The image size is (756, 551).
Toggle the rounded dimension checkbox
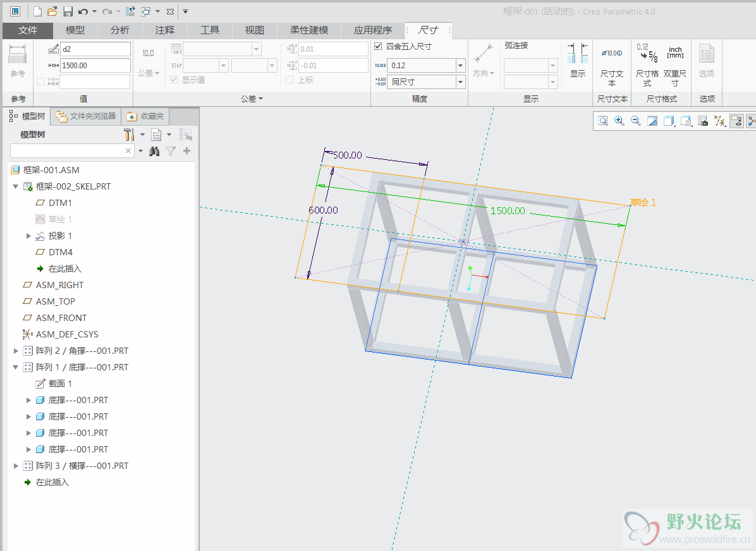[x=379, y=47]
